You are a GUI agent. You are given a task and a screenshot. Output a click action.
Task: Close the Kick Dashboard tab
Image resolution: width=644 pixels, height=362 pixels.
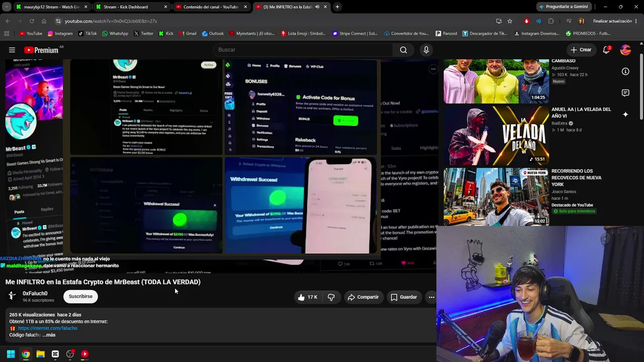pos(166,7)
